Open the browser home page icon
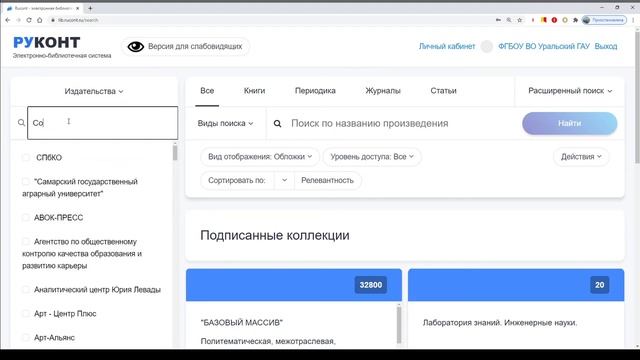 coord(40,20)
